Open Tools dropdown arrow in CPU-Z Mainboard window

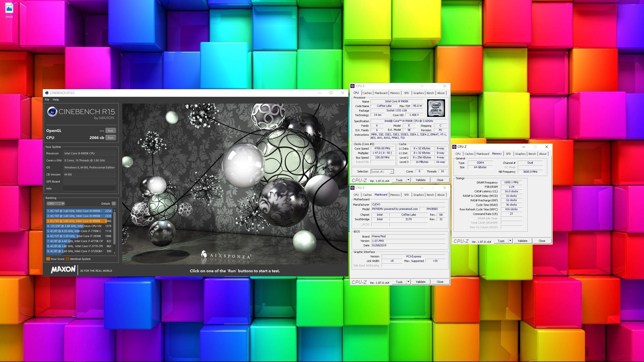[408, 282]
